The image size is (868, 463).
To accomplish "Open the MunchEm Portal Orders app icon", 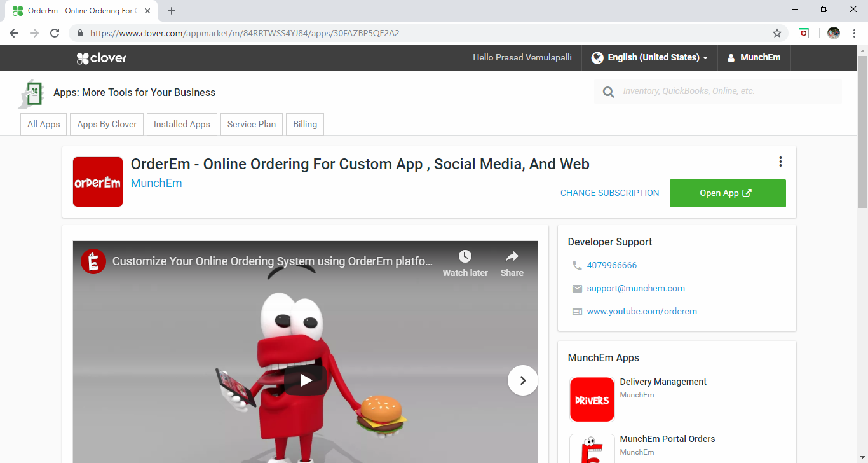I will [592, 448].
